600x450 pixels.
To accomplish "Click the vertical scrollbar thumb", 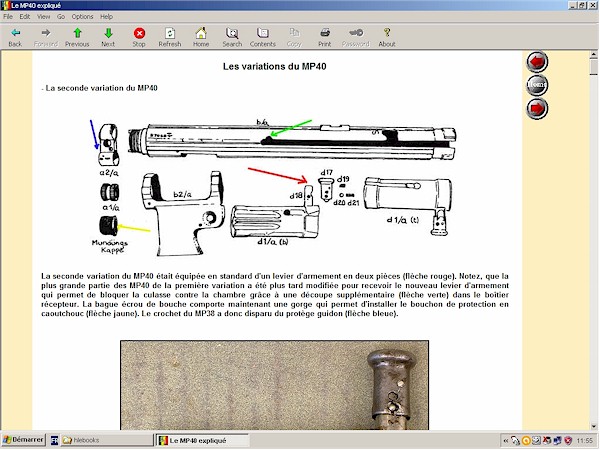I will [x=594, y=67].
